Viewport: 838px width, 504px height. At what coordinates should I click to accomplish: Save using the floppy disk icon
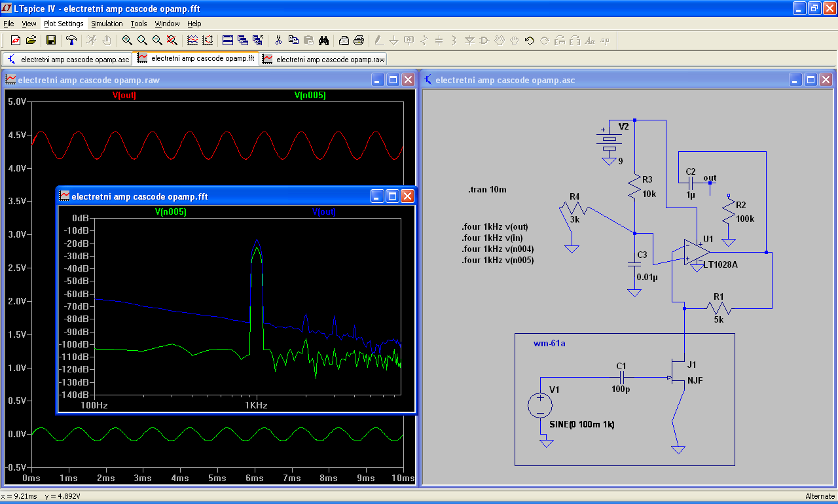click(x=51, y=40)
